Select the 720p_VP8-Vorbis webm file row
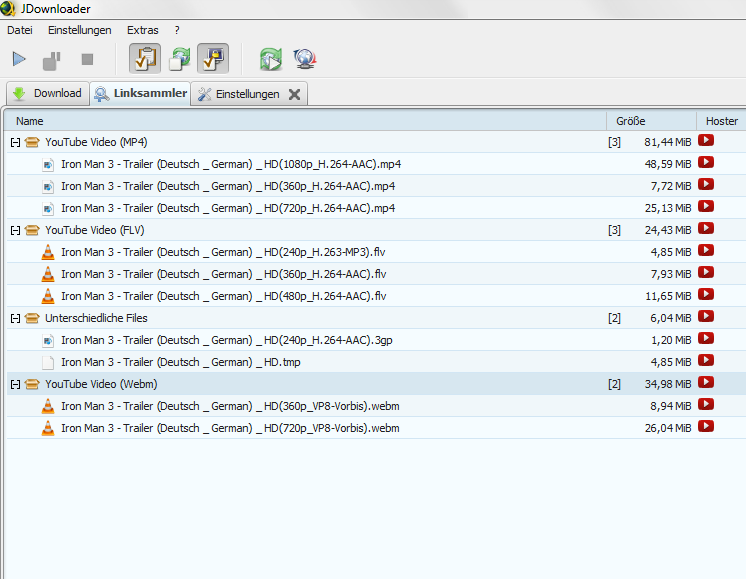The image size is (746, 579). 376,428
